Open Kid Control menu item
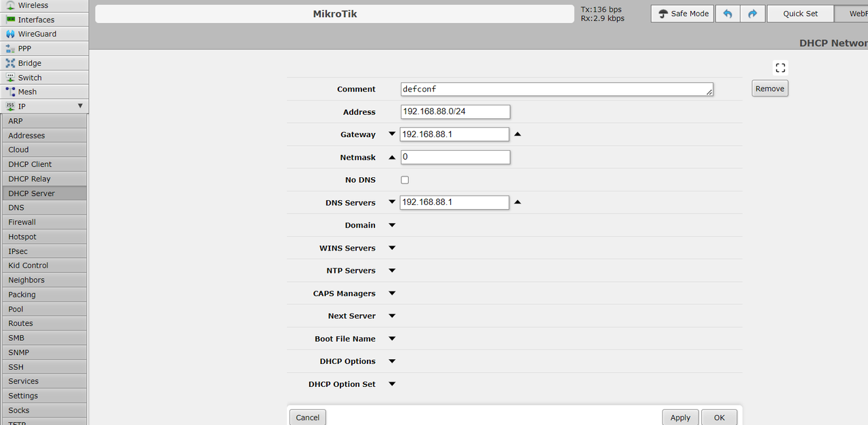 [x=44, y=265]
